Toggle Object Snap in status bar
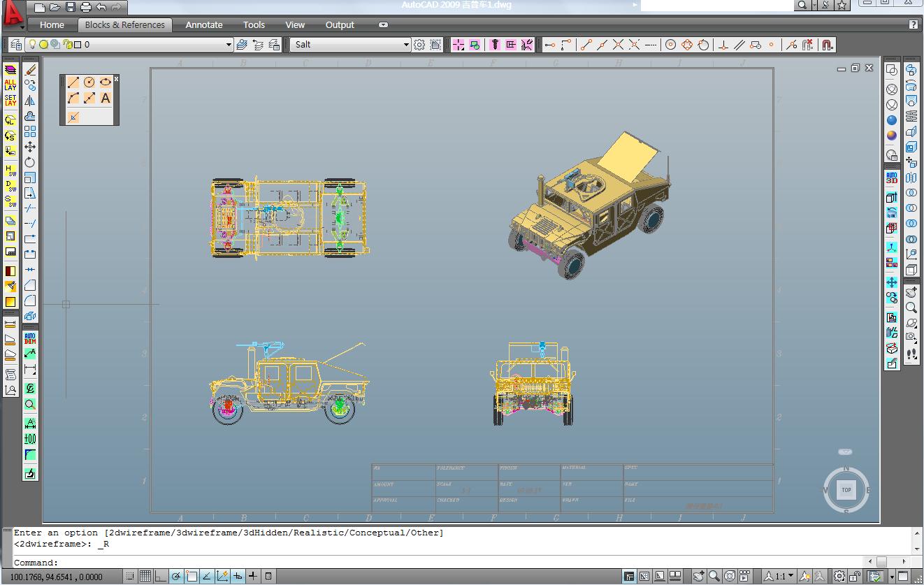This screenshot has height=585, width=924. pyautogui.click(x=192, y=577)
